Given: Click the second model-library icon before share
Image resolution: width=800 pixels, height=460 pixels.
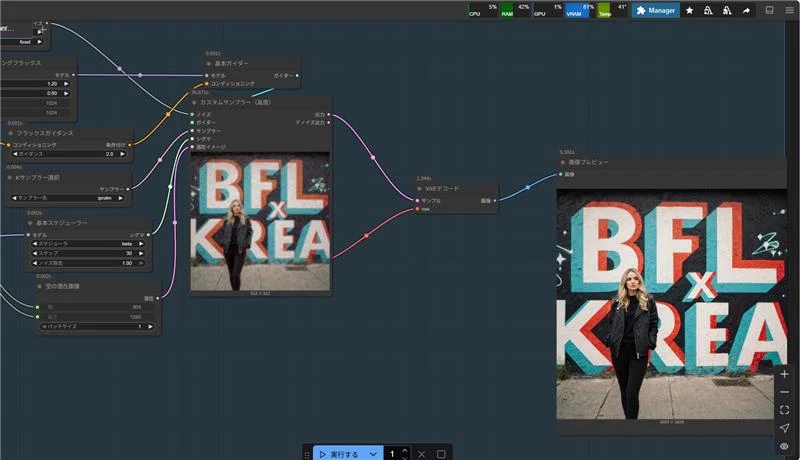Looking at the screenshot, I should click(x=727, y=10).
